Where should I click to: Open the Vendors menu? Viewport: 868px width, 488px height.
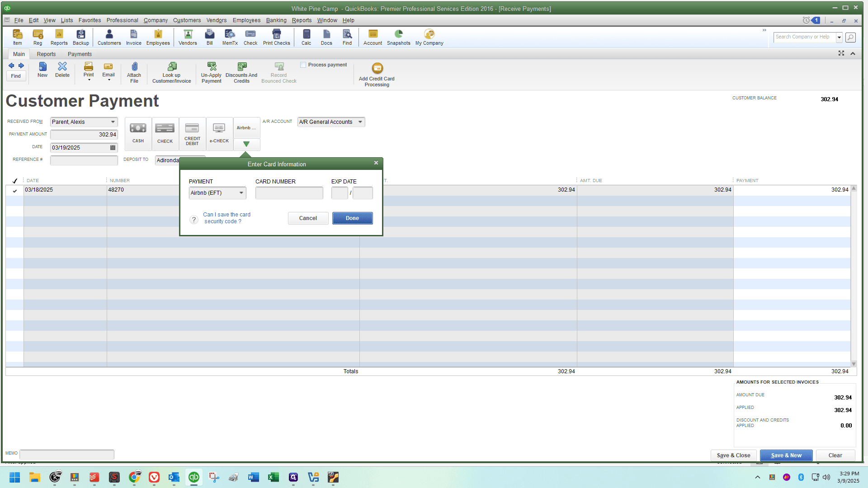217,20
